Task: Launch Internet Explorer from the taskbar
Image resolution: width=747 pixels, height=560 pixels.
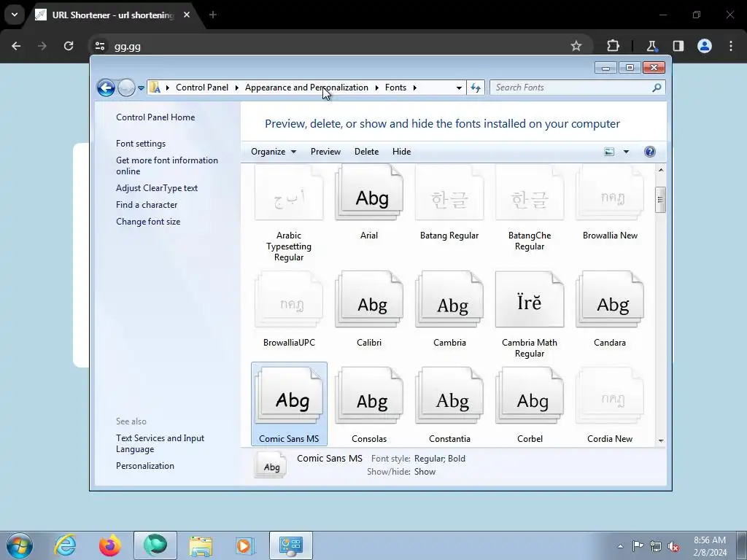Action: pyautogui.click(x=65, y=545)
